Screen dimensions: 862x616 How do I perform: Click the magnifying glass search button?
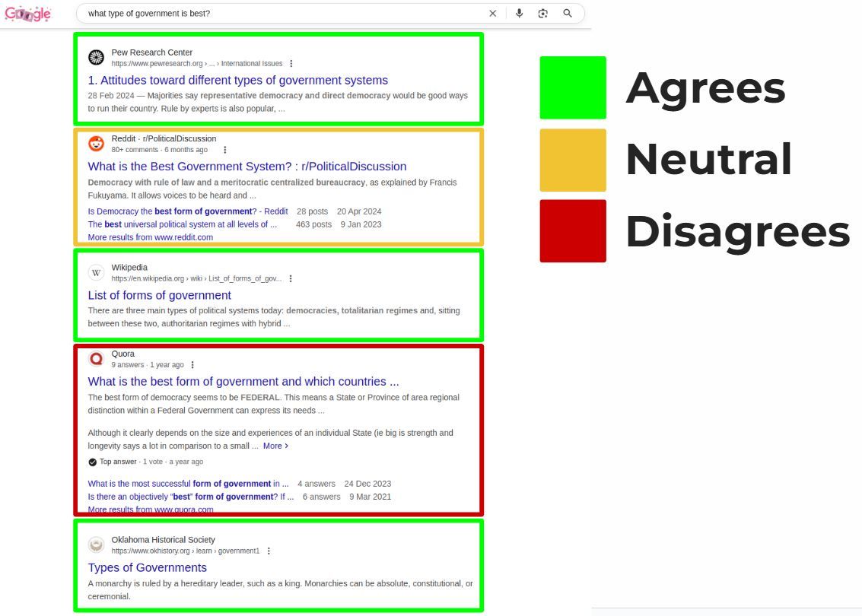point(567,14)
